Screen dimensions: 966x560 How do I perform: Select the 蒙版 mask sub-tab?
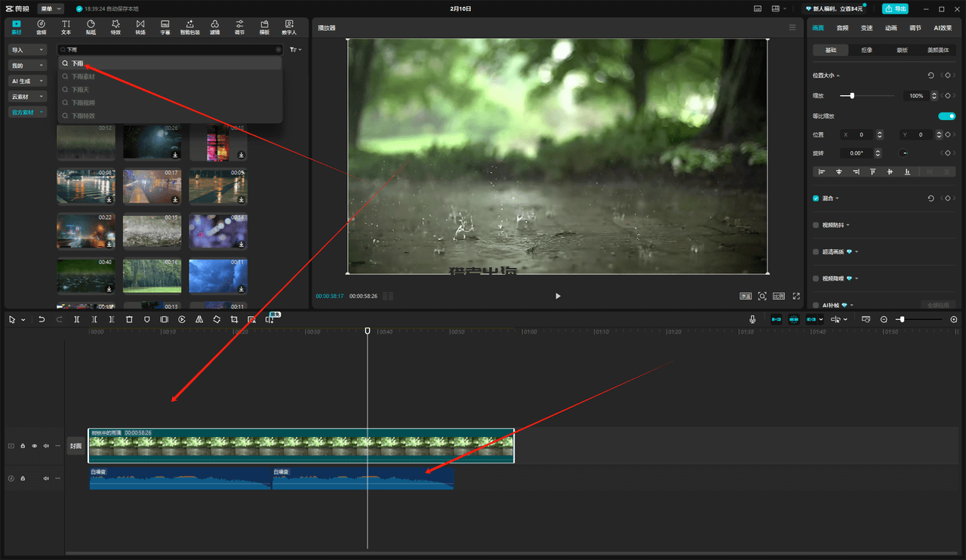pos(902,51)
